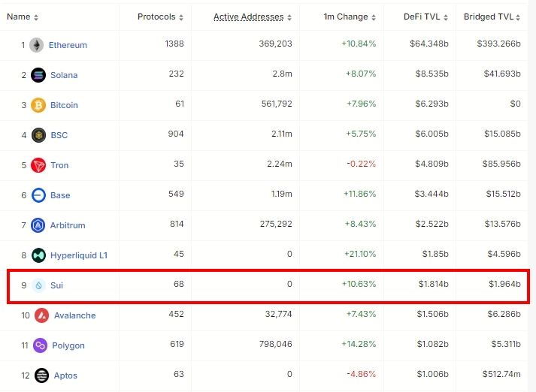The width and height of the screenshot is (536, 392).
Task: Click the Tron logo icon
Action: 38,165
